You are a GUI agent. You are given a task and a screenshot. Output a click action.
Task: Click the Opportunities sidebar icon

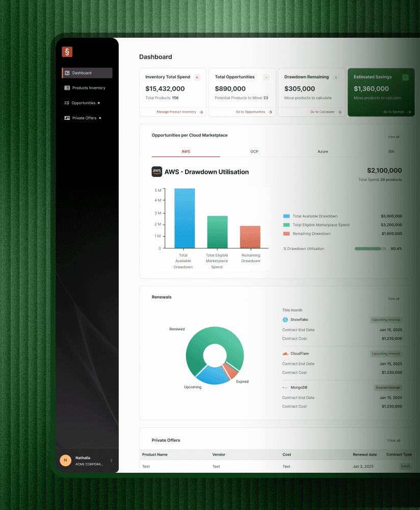point(67,103)
